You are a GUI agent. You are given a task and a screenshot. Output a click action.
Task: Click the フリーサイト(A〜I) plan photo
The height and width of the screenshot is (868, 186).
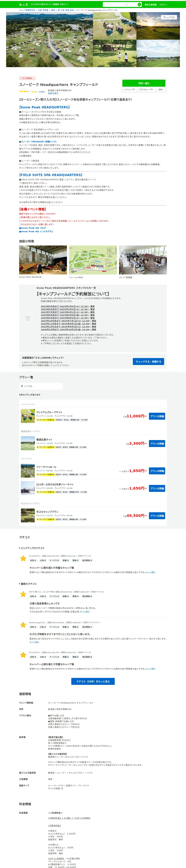(x=28, y=471)
